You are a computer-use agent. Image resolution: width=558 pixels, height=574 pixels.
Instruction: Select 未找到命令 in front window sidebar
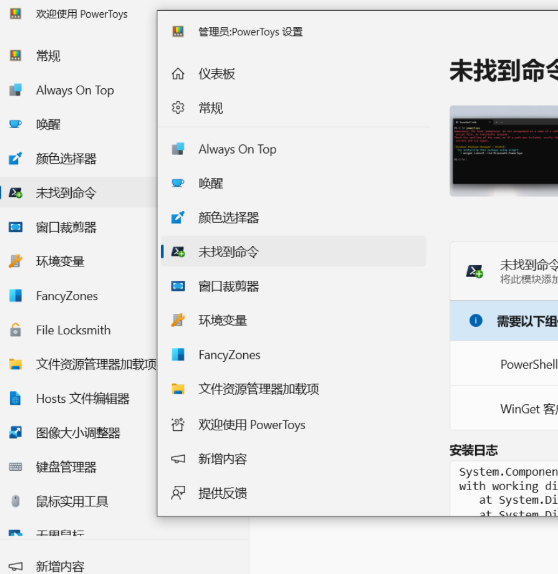pyautogui.click(x=293, y=251)
